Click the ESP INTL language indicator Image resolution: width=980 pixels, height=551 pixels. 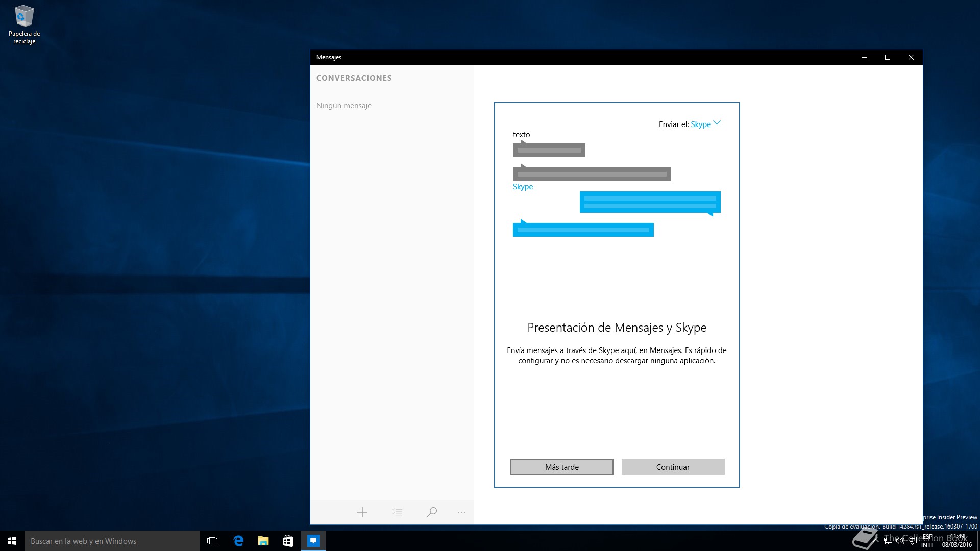point(927,541)
